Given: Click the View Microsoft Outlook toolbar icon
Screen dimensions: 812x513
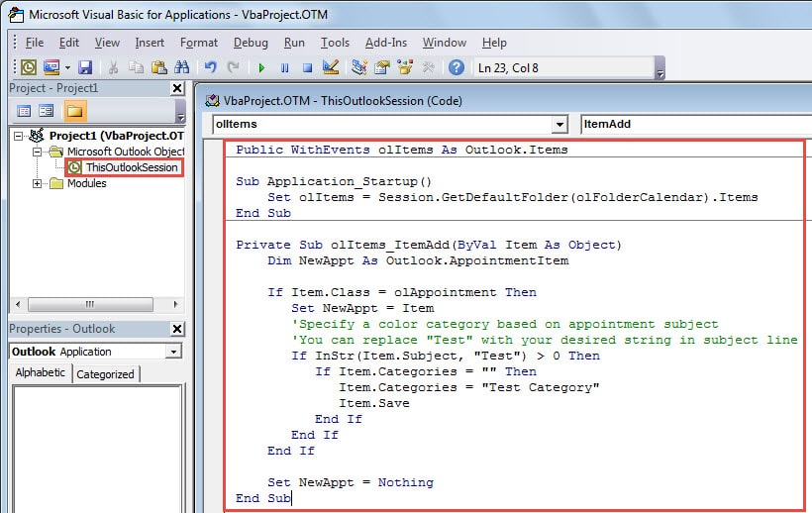Looking at the screenshot, I should (x=29, y=67).
